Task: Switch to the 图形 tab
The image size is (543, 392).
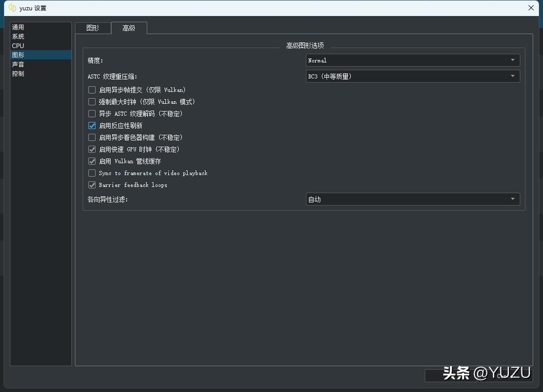Action: 94,28
